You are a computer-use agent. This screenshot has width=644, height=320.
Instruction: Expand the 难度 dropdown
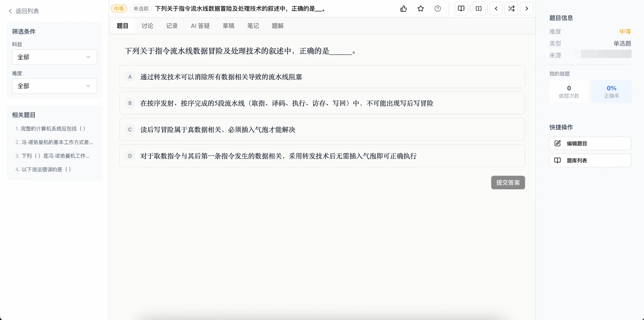tap(54, 86)
